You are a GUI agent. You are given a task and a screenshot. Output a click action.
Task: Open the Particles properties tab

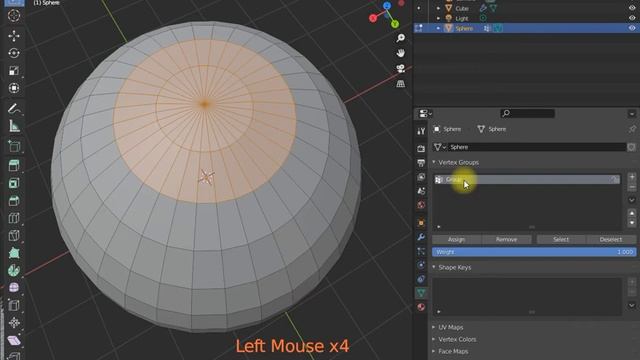(421, 251)
